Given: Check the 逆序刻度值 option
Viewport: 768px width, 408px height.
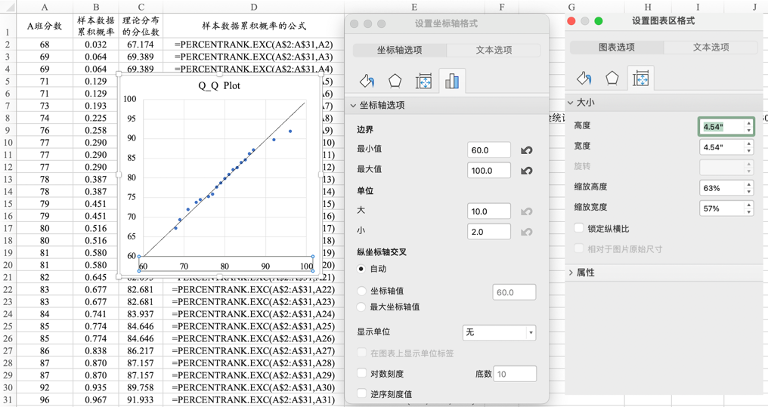Looking at the screenshot, I should [362, 394].
